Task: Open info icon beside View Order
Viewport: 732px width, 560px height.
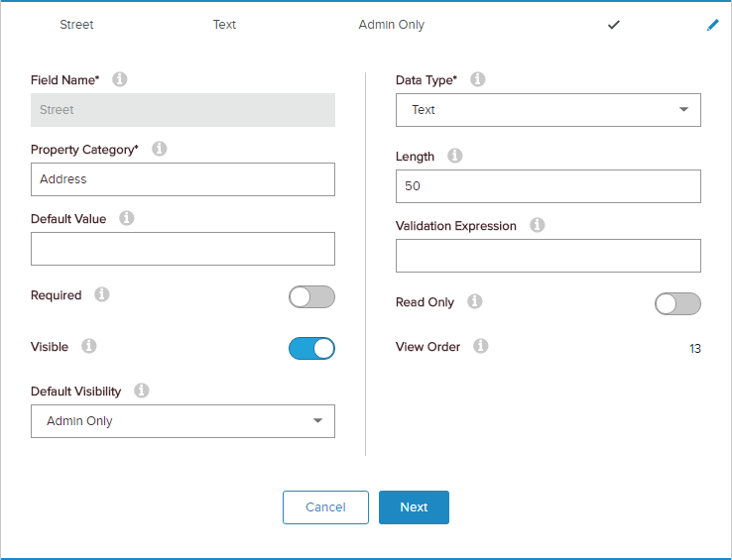Action: pos(480,346)
